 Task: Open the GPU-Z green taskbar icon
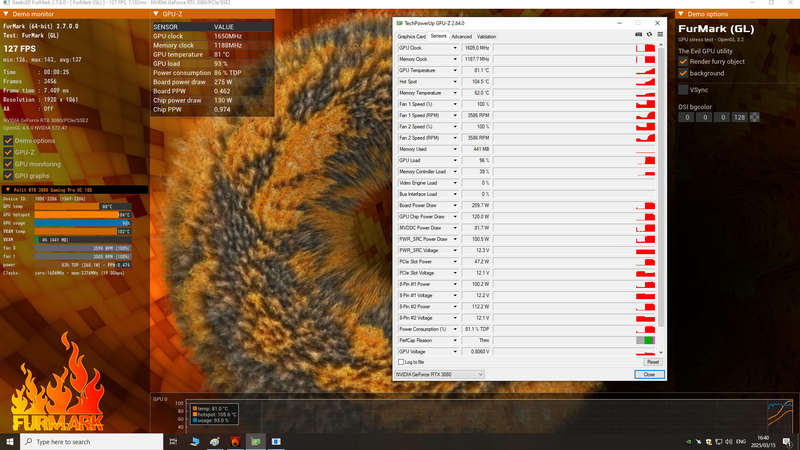(256, 441)
